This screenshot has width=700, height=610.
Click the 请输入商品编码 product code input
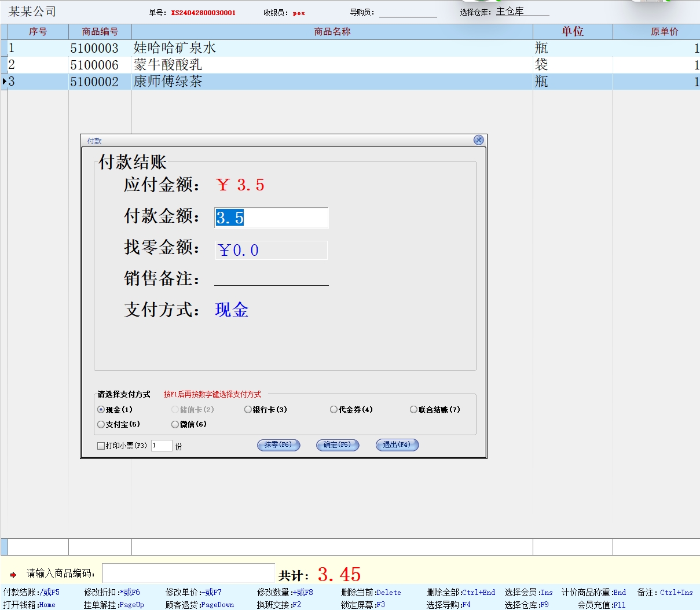coord(188,573)
